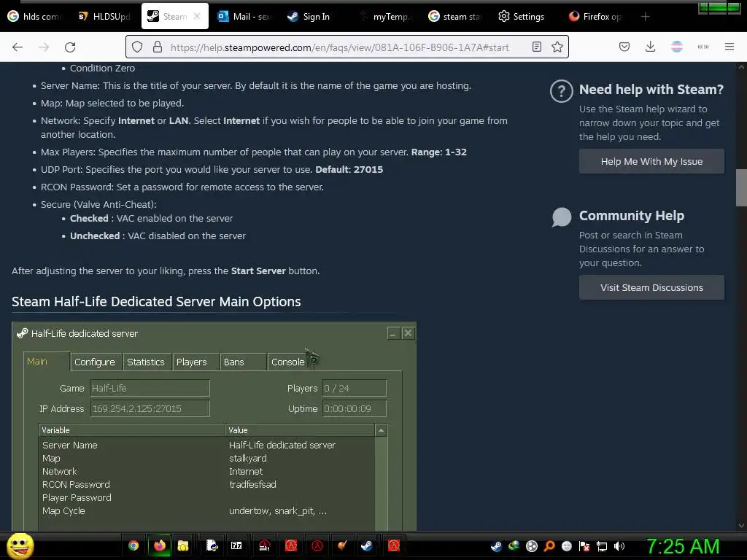This screenshot has width=747, height=560.
Task: Save page to Pocket icon
Action: point(624,47)
